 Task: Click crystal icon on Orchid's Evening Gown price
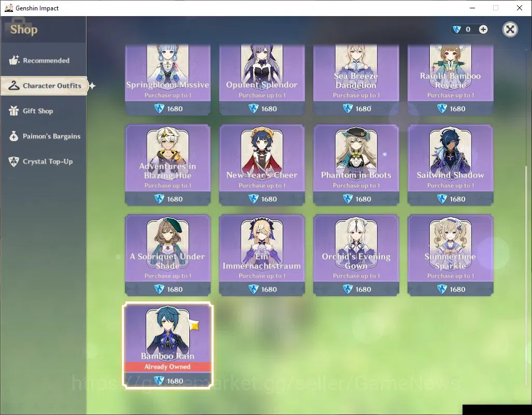click(x=348, y=289)
